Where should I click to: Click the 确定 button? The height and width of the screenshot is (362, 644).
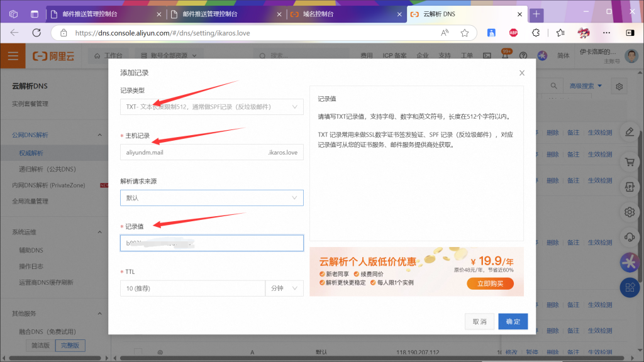click(513, 321)
